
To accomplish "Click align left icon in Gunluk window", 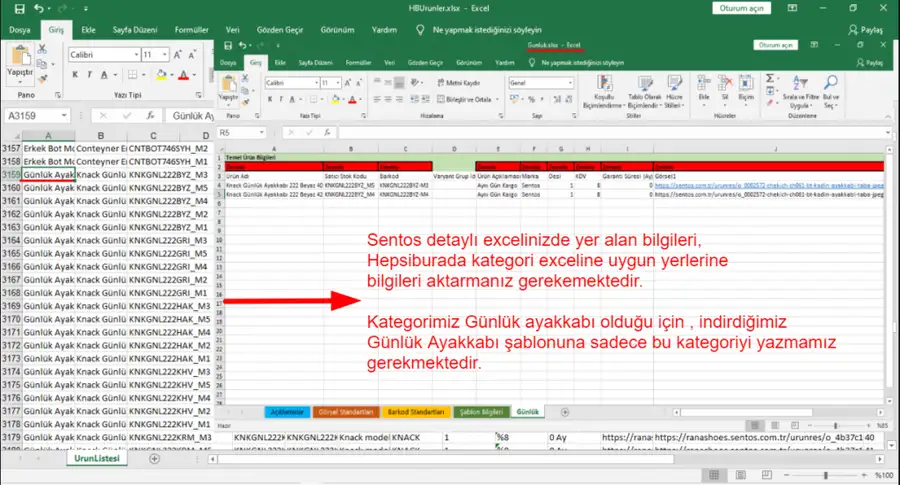I will 377,99.
